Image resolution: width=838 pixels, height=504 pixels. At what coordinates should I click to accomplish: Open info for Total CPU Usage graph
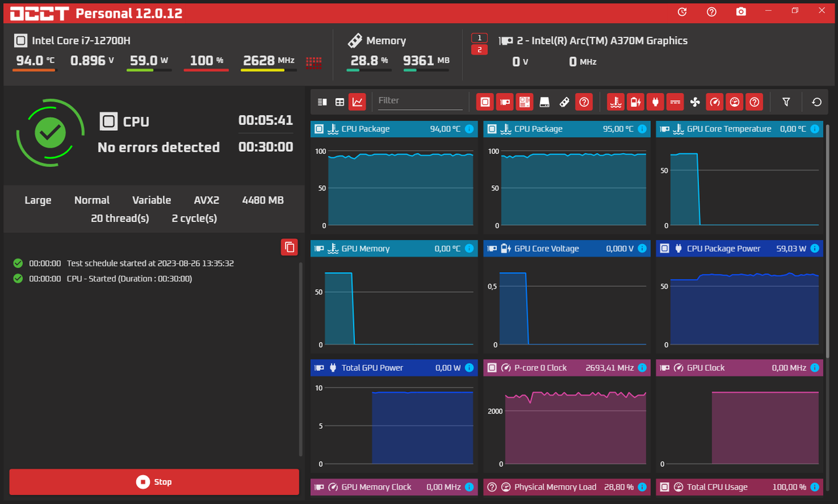[x=814, y=487]
